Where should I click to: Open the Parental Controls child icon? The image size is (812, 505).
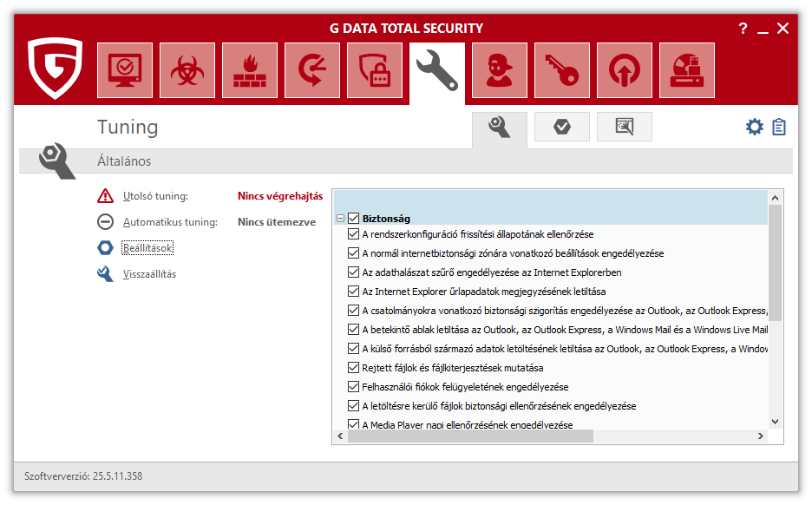click(500, 70)
